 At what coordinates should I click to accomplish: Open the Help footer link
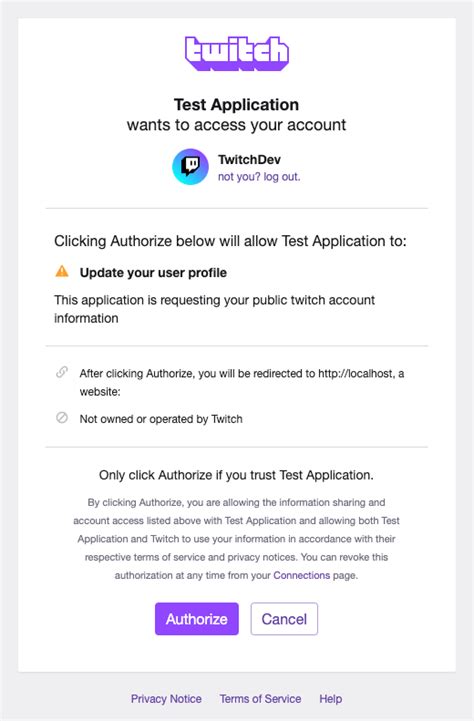(331, 699)
